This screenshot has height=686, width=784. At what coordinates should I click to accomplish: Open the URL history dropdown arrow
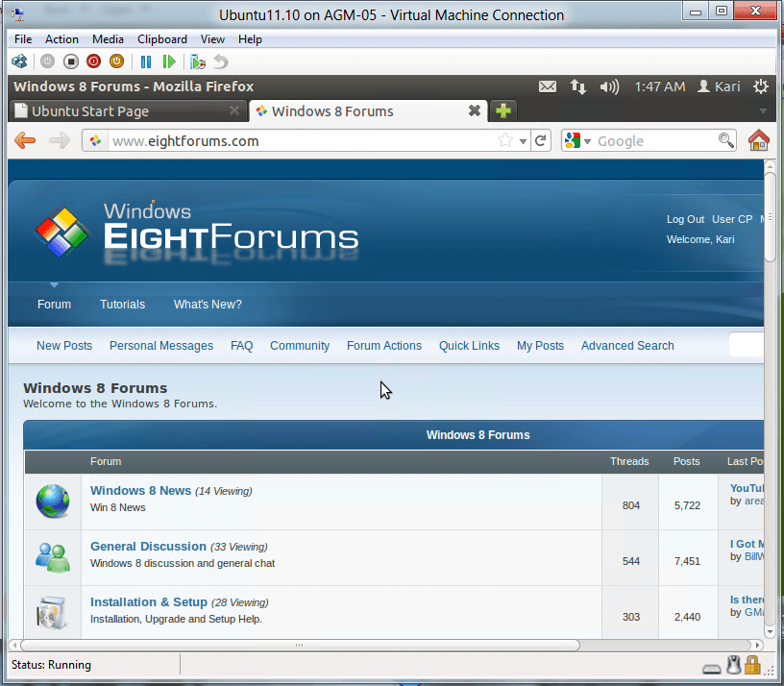pyautogui.click(x=523, y=141)
